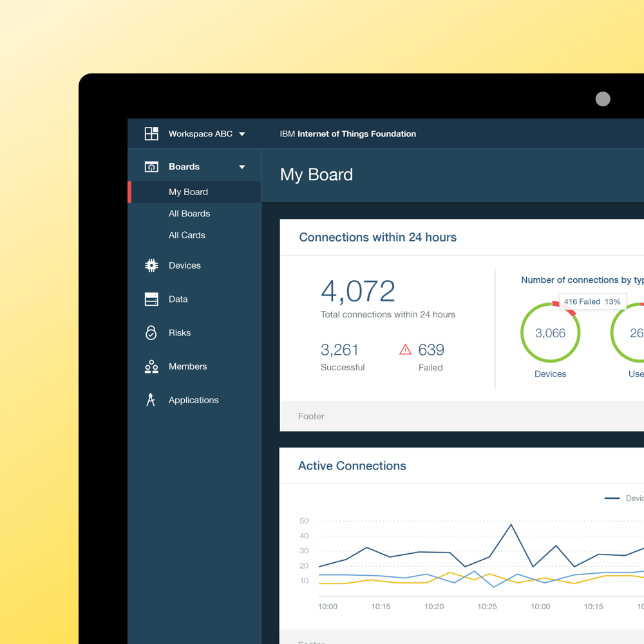
Task: Click the Members people icon
Action: tap(151, 366)
